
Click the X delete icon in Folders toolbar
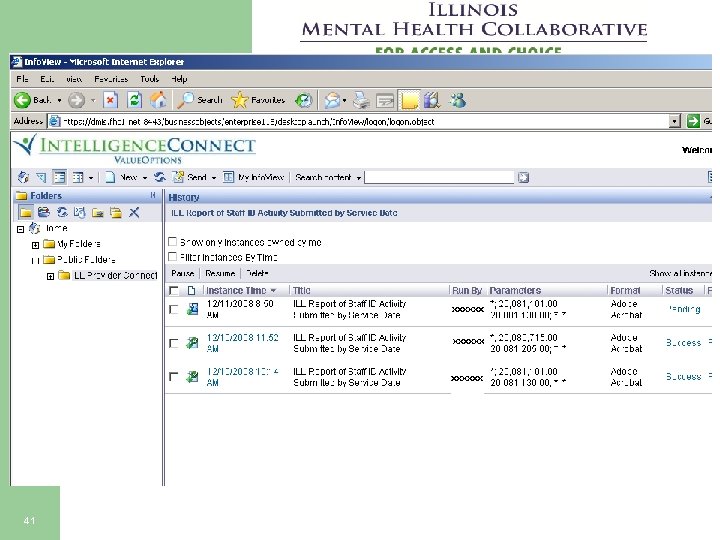click(x=134, y=212)
